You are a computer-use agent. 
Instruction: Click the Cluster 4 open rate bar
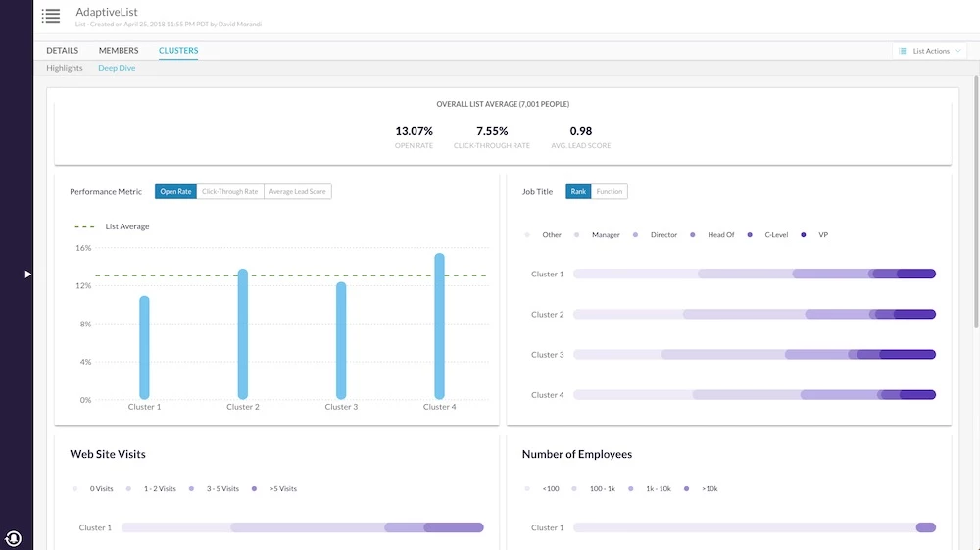coord(439,326)
